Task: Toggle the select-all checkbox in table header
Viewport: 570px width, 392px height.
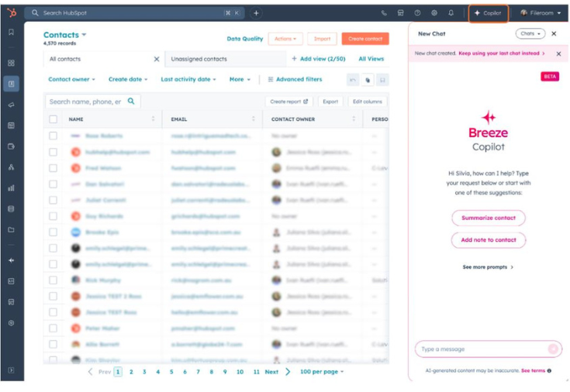Action: (x=53, y=119)
